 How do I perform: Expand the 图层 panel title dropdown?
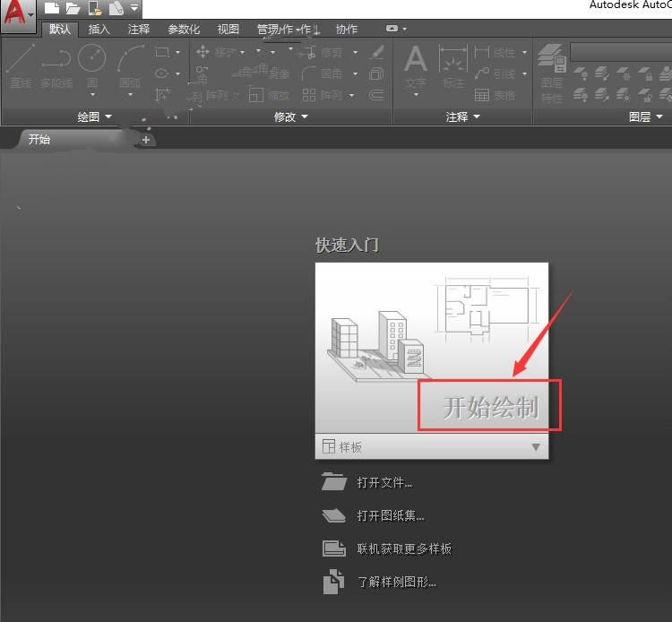(x=645, y=117)
